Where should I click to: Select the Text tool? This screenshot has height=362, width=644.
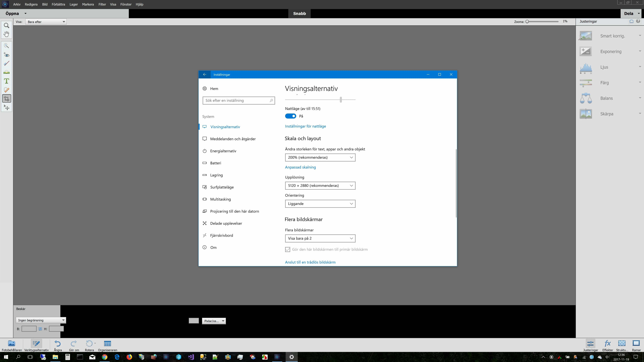point(7,81)
